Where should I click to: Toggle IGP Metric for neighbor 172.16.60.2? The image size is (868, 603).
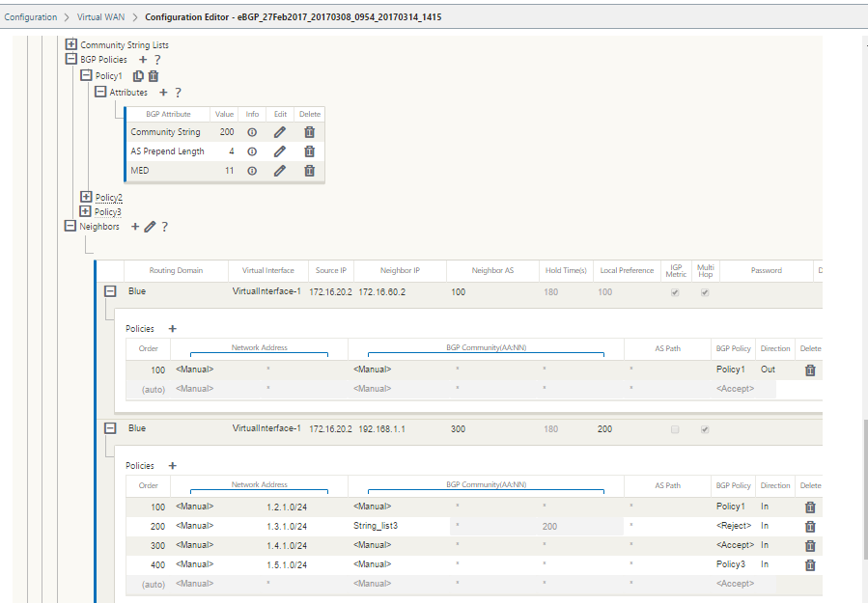[x=675, y=292]
